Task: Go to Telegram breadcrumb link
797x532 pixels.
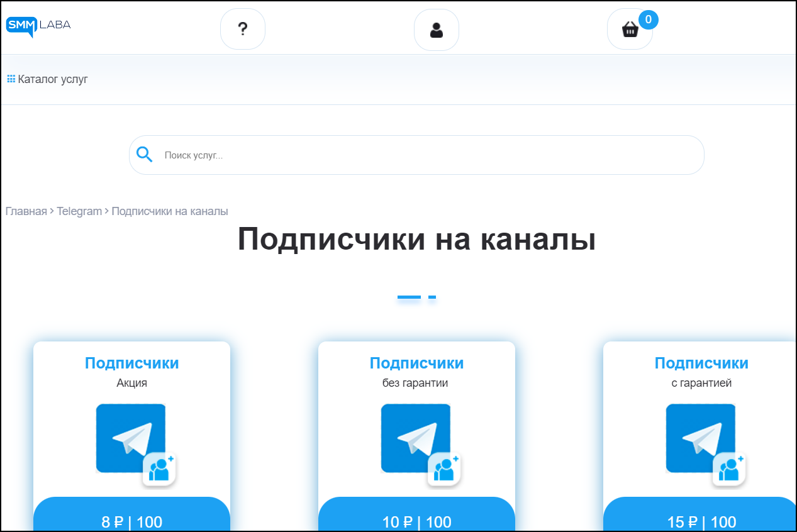Action: coord(79,211)
